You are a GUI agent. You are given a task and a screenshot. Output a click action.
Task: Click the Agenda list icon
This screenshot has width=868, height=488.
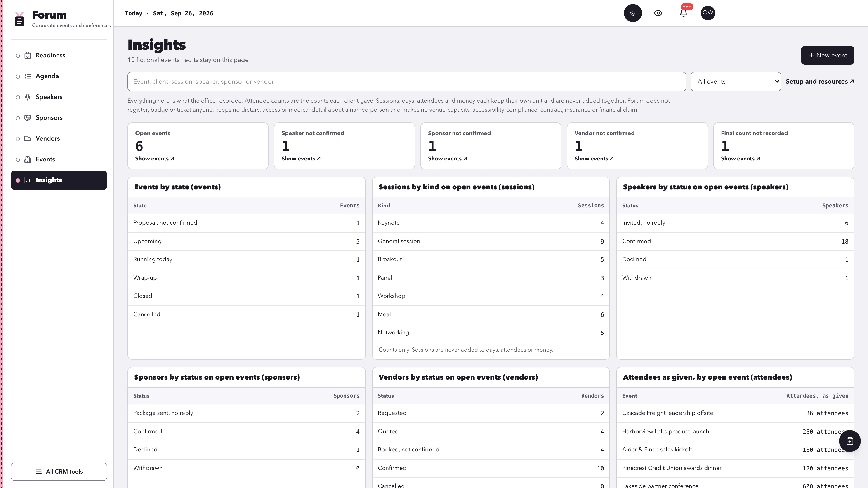(28, 76)
